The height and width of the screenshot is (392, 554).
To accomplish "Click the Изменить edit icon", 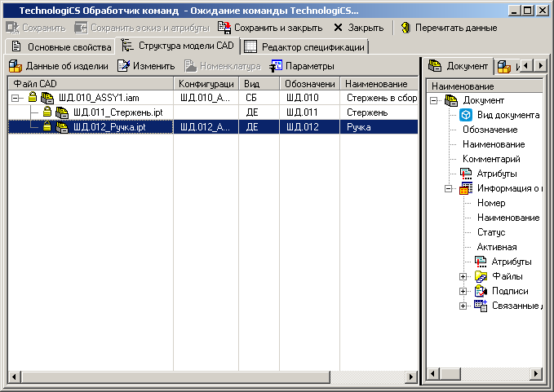I will 123,66.
